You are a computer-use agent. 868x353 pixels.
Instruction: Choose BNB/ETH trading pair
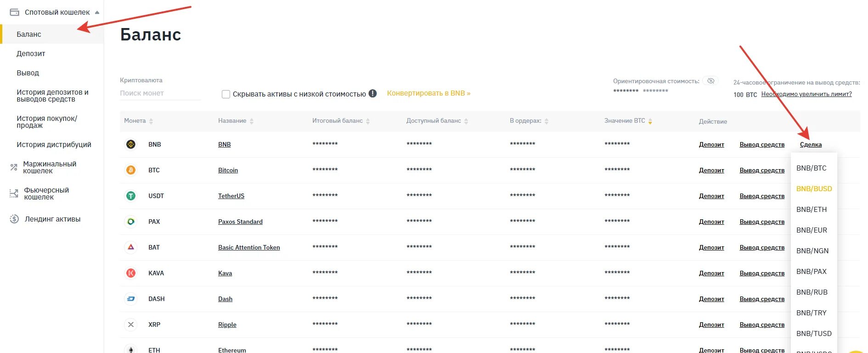(x=812, y=210)
